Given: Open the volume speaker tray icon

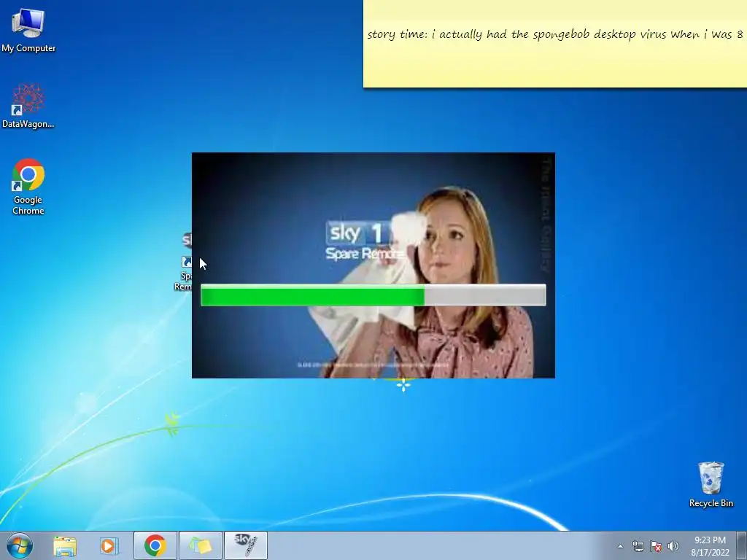Looking at the screenshot, I should (673, 546).
